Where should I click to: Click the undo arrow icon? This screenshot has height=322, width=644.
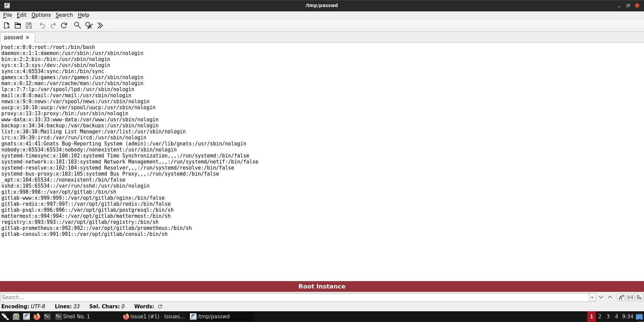point(42,25)
